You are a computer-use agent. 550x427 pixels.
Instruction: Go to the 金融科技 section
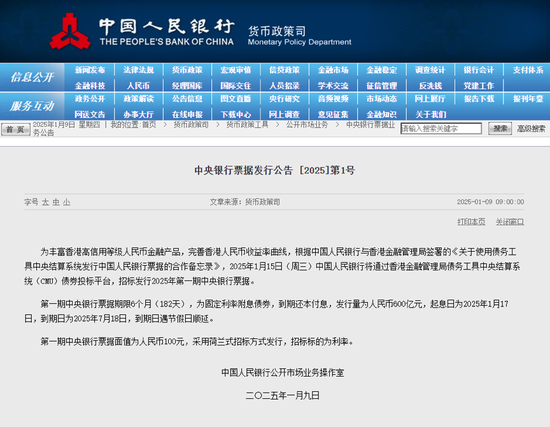(x=90, y=86)
